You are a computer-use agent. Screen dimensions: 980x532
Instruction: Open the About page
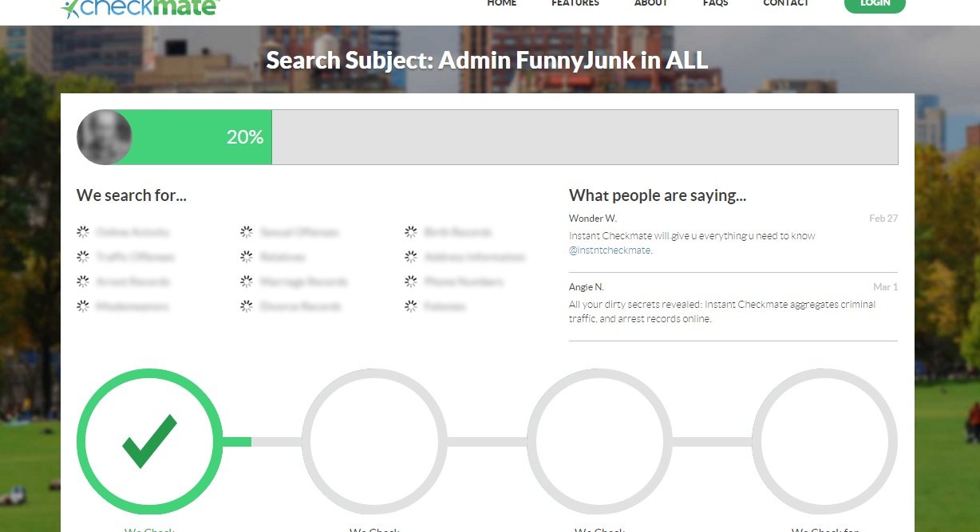[x=650, y=4]
